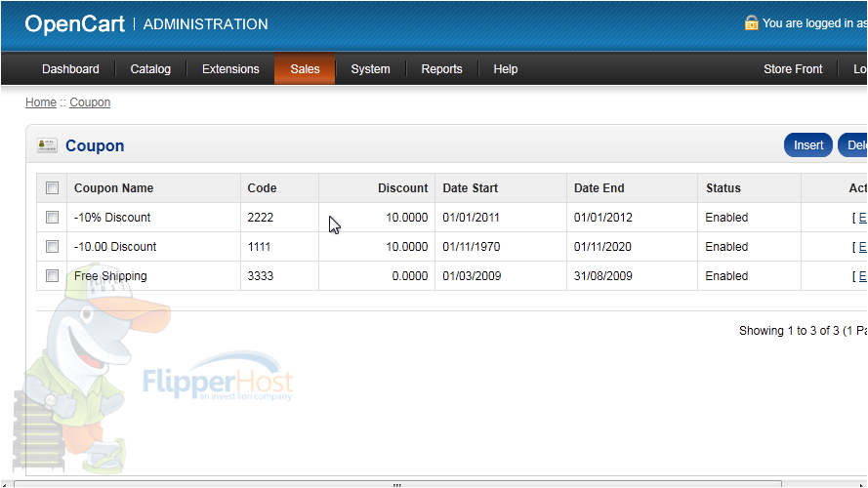Sort by Status column header
The width and height of the screenshot is (868, 488).
pos(723,188)
